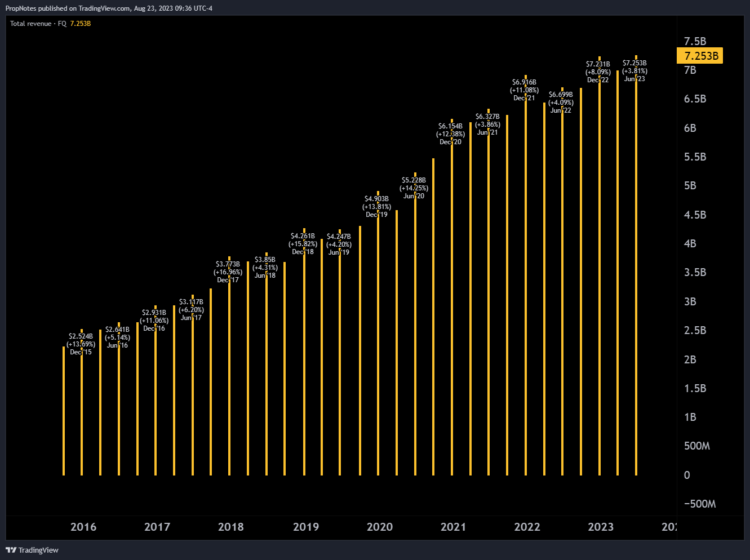Image resolution: width=750 pixels, height=560 pixels.
Task: Select the "−500M" price axis label
Action: (700, 504)
